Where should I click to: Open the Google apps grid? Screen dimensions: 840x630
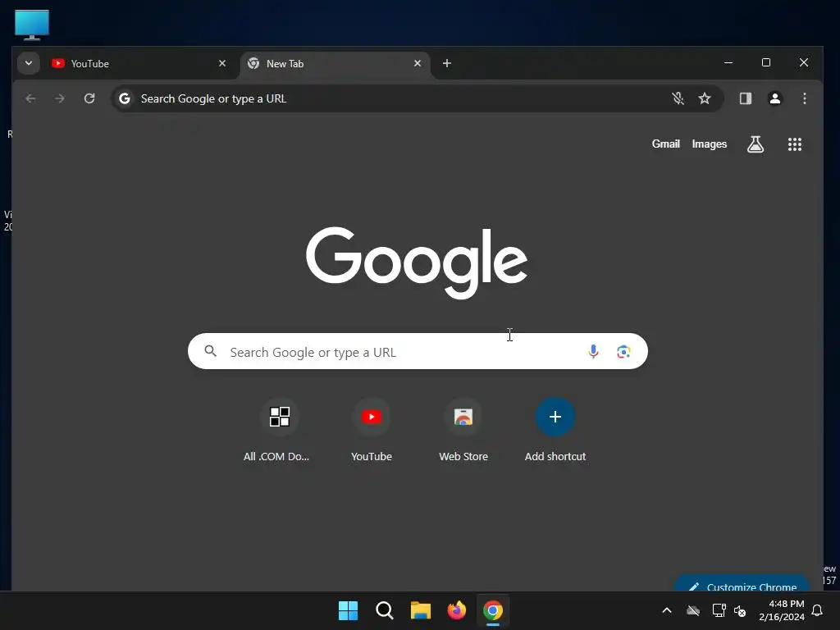(x=794, y=144)
